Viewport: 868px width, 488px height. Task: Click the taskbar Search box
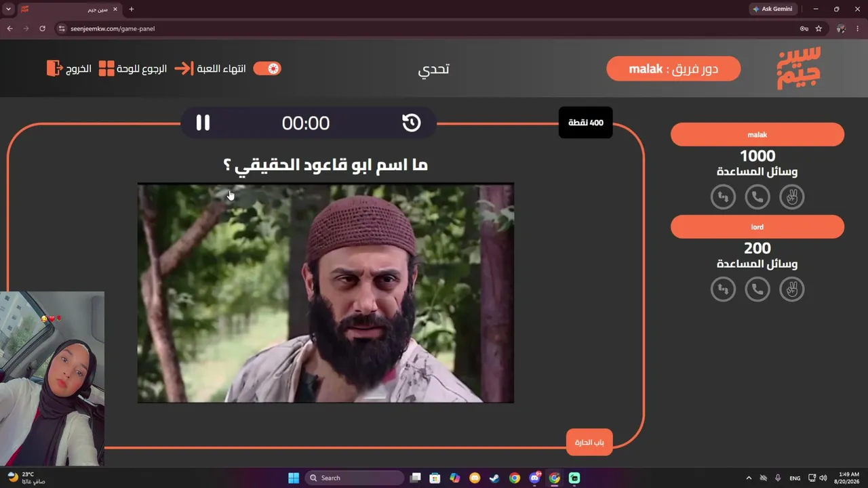pyautogui.click(x=355, y=478)
